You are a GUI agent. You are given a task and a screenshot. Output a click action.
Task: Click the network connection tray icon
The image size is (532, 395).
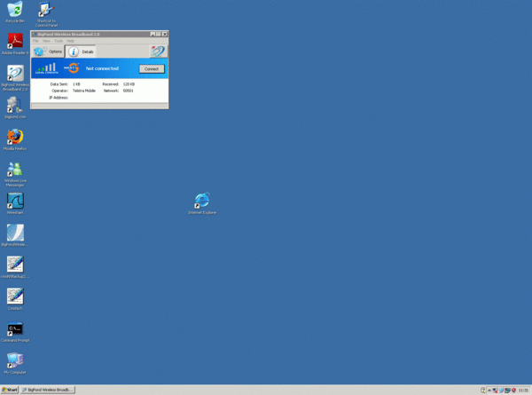[x=496, y=391]
